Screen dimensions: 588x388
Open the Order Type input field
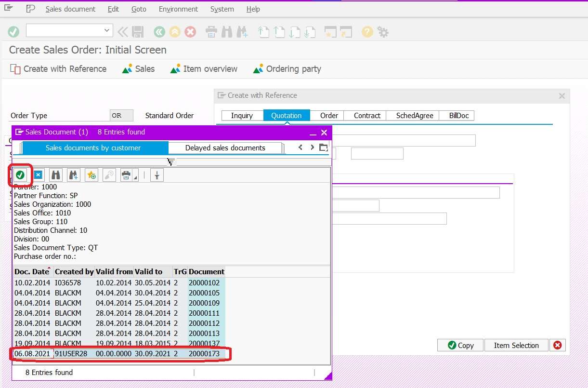pos(121,115)
